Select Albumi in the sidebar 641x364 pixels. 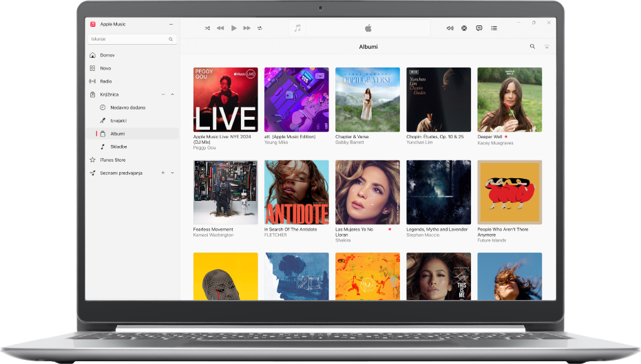click(132, 133)
